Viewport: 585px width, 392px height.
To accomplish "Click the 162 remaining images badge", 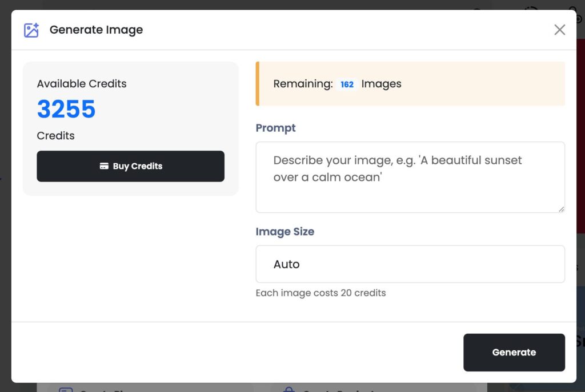I will tap(347, 84).
